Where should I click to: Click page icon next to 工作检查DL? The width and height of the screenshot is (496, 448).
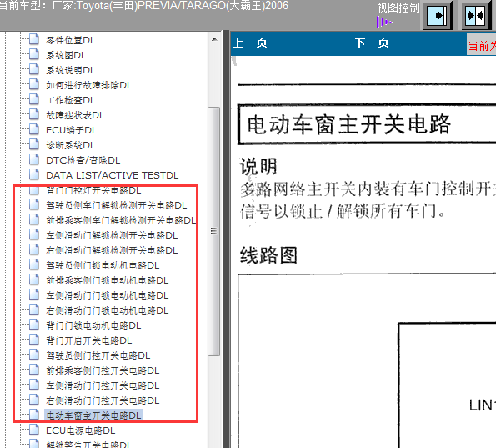tap(34, 99)
